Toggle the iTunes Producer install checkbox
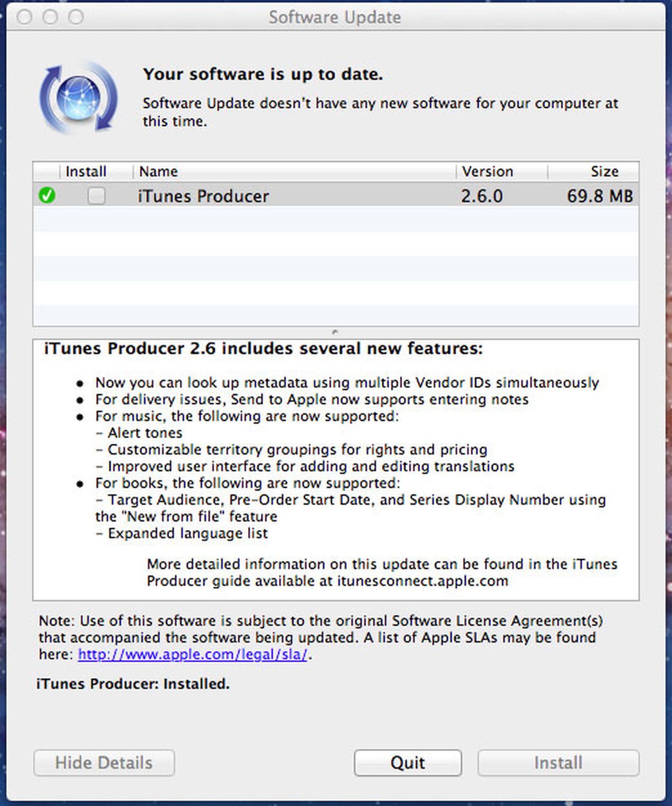The width and height of the screenshot is (672, 806). click(x=96, y=196)
